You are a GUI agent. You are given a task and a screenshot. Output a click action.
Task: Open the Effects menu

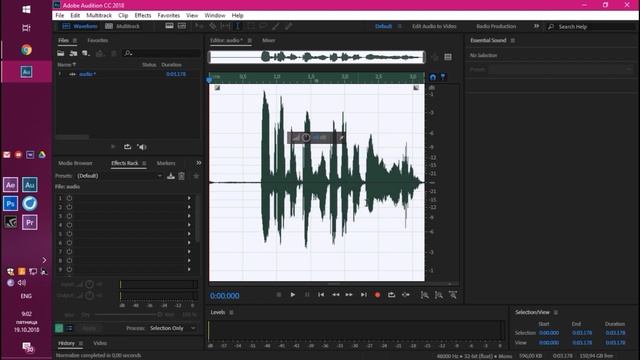(x=143, y=16)
